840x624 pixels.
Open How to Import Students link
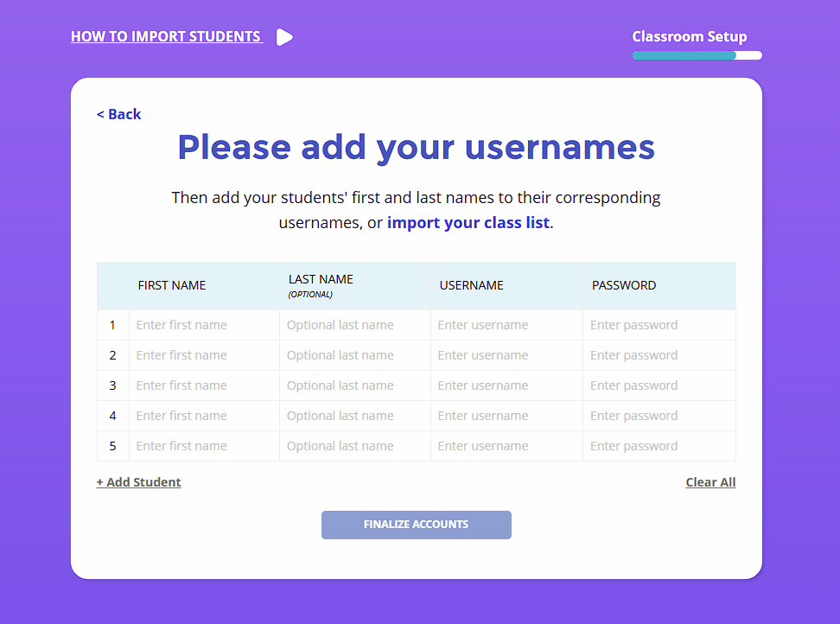point(167,36)
